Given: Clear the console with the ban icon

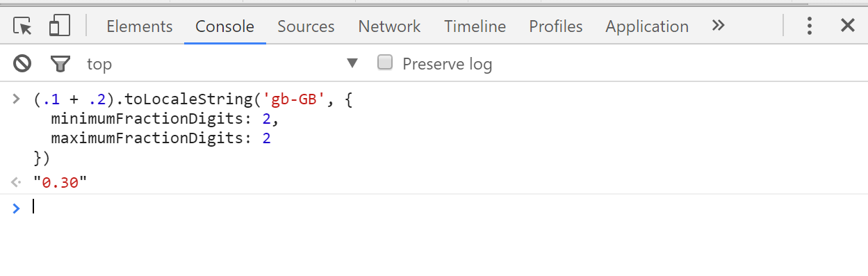Looking at the screenshot, I should click(22, 64).
